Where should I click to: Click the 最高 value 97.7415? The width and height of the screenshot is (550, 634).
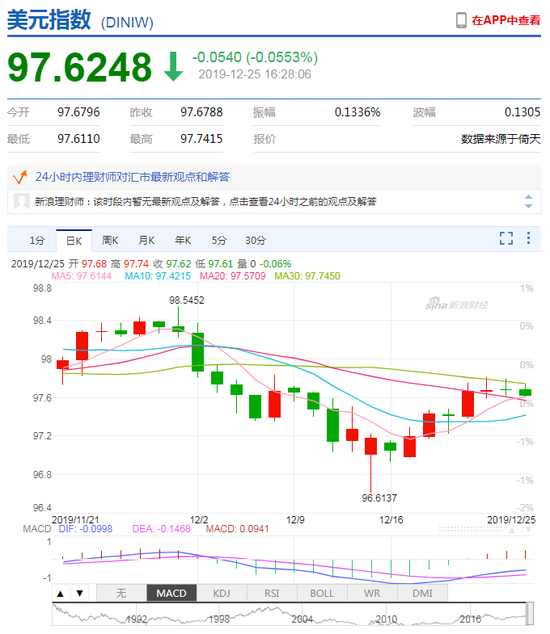pyautogui.click(x=201, y=139)
